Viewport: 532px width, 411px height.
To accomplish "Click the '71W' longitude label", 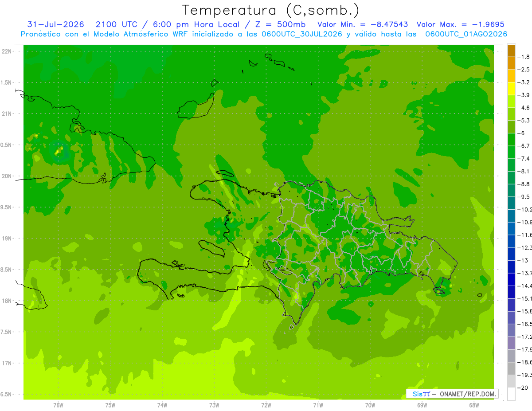I will click(x=318, y=405).
